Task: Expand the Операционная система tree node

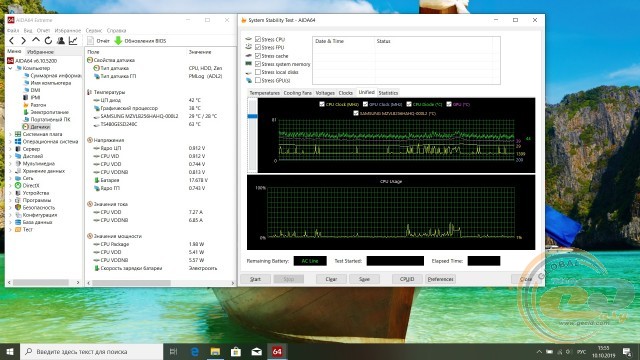Action: [x=11, y=142]
